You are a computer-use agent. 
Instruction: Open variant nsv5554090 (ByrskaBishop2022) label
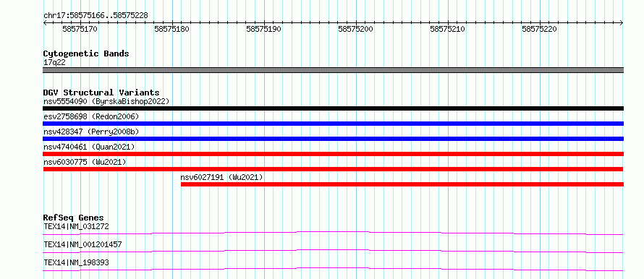(106, 101)
